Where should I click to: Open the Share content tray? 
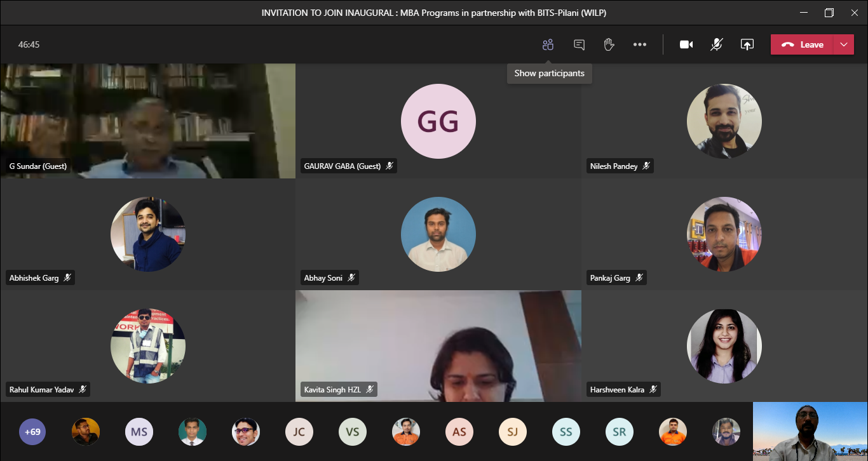click(747, 44)
